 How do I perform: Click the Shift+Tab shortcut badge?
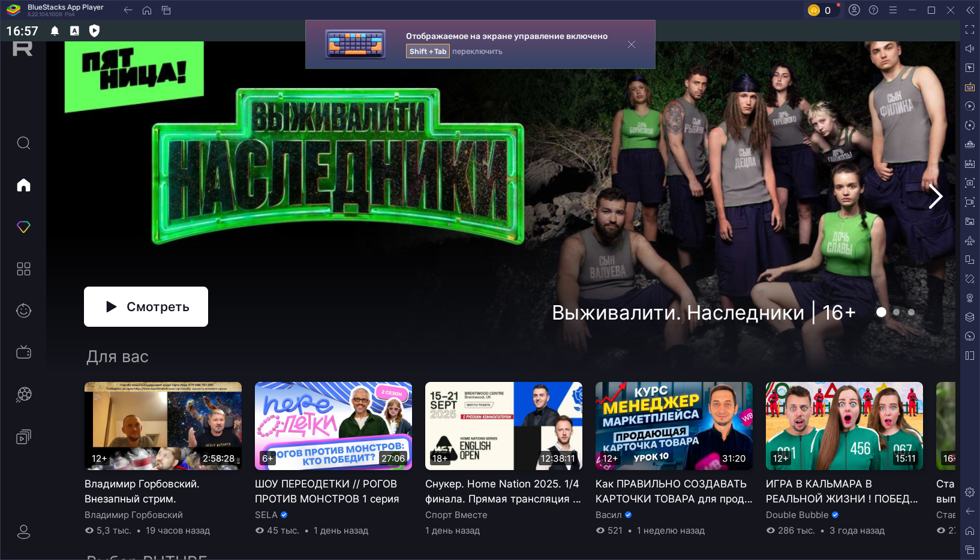point(428,52)
